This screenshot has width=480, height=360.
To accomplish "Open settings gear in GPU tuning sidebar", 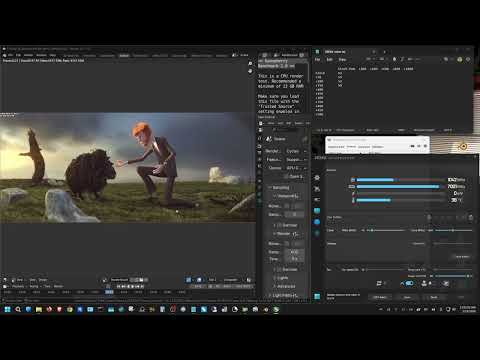I will [x=317, y=178].
